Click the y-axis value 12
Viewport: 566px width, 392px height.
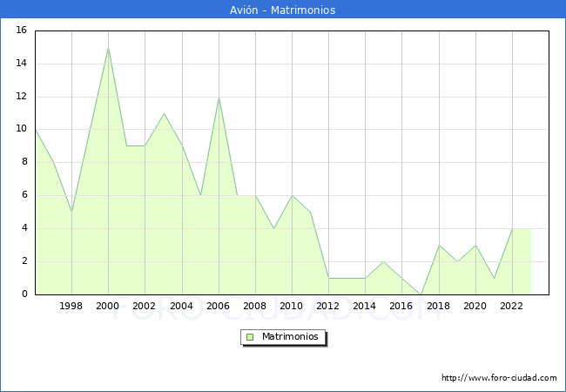click(22, 97)
